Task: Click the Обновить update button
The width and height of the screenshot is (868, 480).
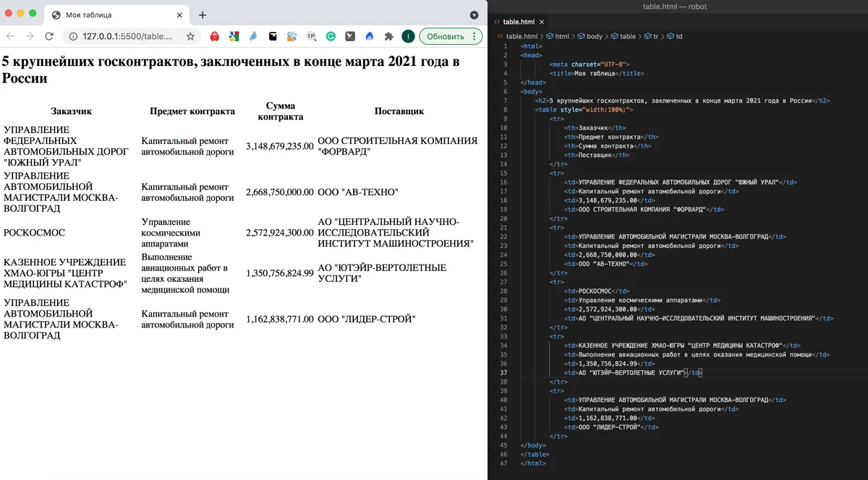Action: (450, 36)
